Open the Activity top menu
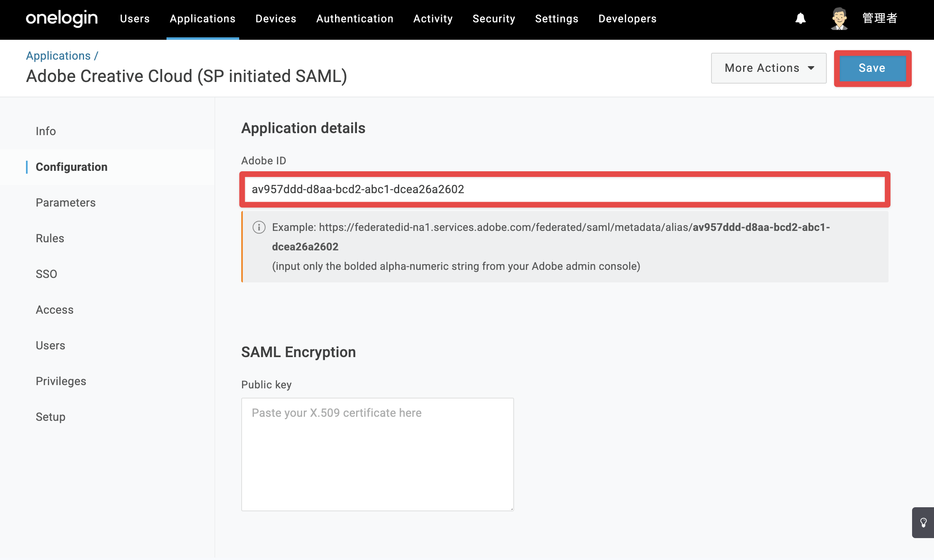This screenshot has width=934, height=560. pos(433,19)
